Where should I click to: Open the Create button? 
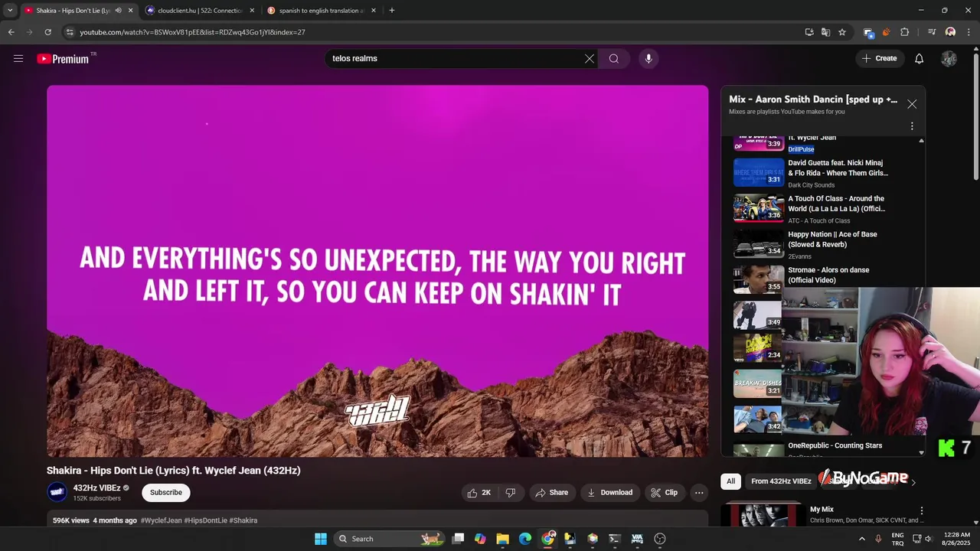coord(879,58)
